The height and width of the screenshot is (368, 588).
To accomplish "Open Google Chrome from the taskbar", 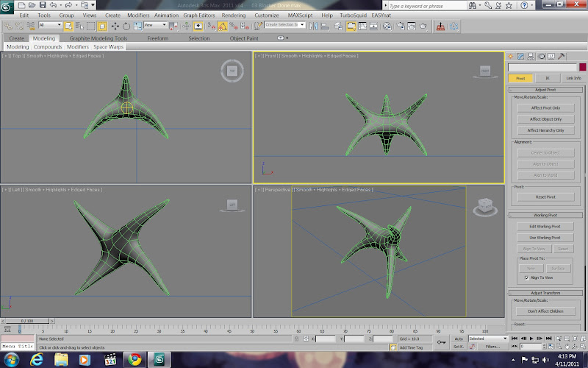I will [x=135, y=359].
